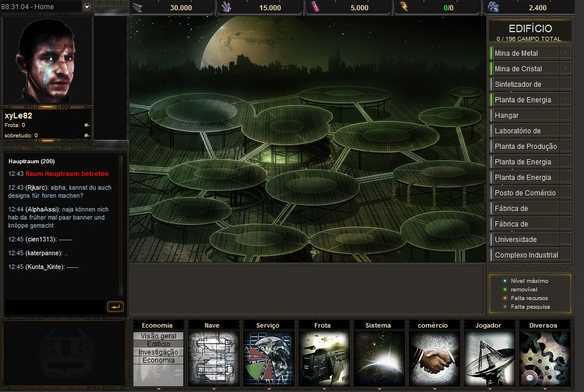Click the 0 / 196 CAMPO TOTAL counter
This screenshot has height=392, width=584.
click(x=528, y=39)
